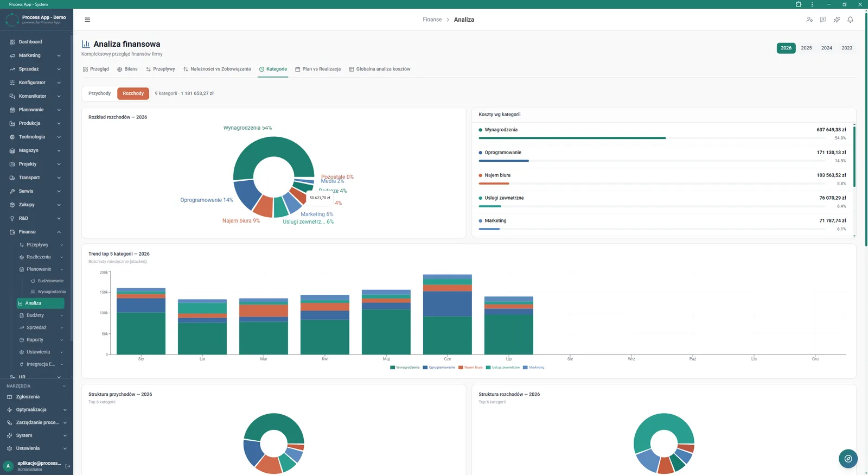
Task: Click the Czerwiec stacked bar in trend chart
Action: (448, 314)
